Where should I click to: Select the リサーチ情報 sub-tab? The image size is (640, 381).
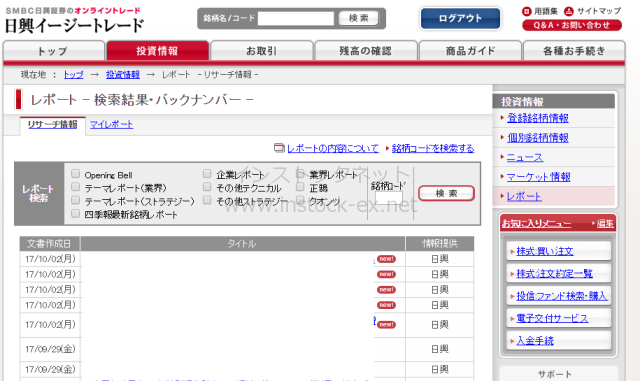(x=52, y=125)
